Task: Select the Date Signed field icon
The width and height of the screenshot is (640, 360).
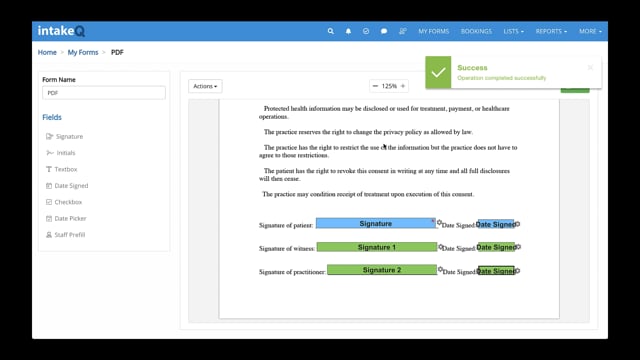Action: click(x=49, y=186)
